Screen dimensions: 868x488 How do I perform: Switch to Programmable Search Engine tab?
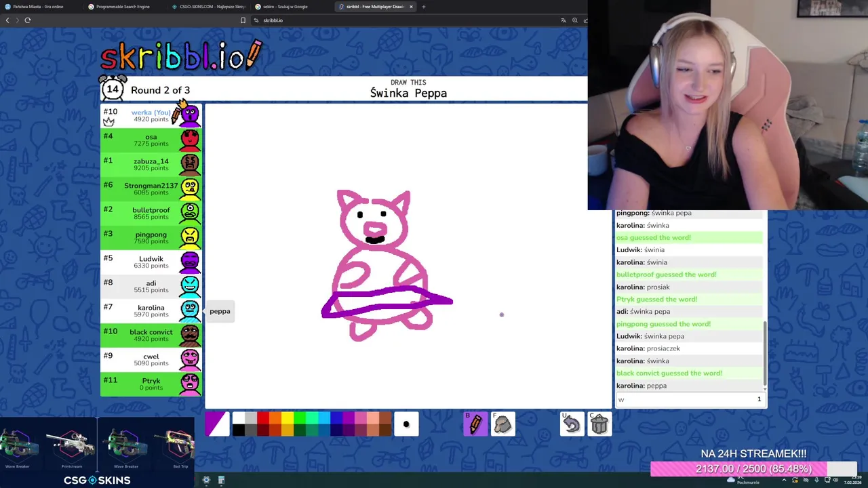click(124, 7)
